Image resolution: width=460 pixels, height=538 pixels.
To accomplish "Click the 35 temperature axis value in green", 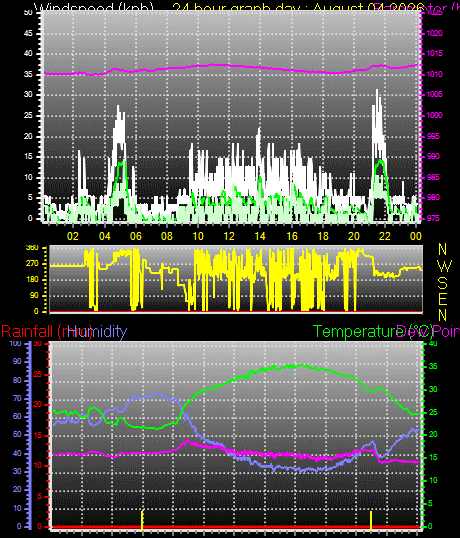I will pyautogui.click(x=433, y=366).
